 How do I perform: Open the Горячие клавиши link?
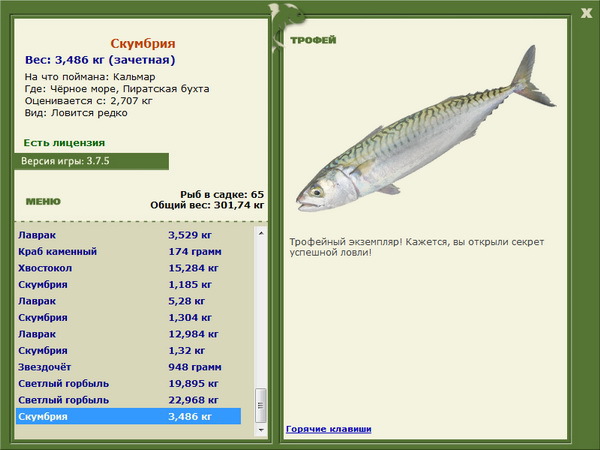coord(328,429)
